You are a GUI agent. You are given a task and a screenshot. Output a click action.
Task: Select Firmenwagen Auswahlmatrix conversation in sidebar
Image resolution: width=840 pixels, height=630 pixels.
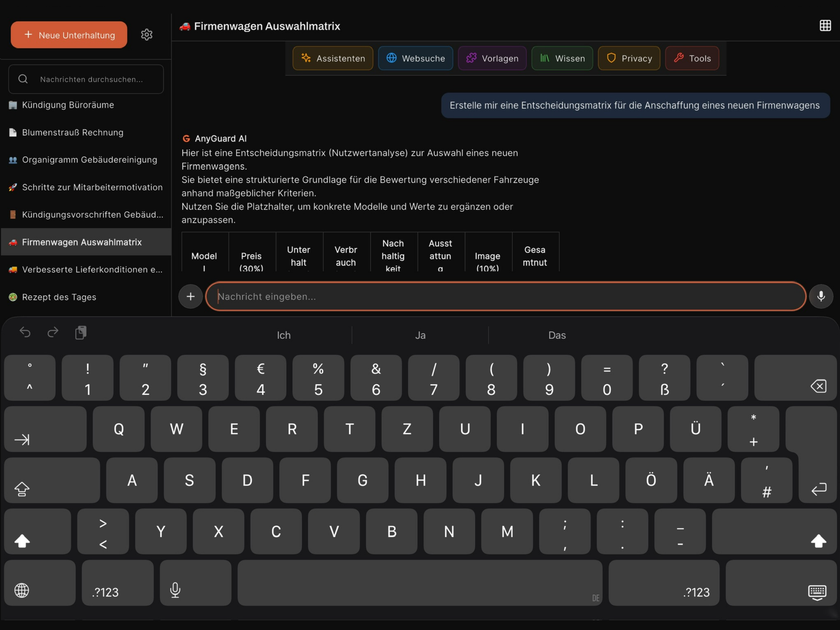(86, 242)
